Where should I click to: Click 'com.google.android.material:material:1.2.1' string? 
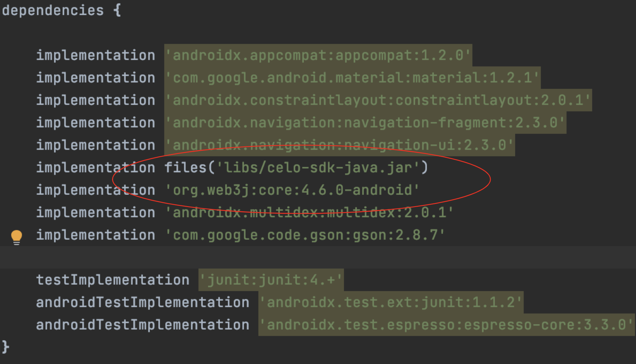[x=352, y=78]
